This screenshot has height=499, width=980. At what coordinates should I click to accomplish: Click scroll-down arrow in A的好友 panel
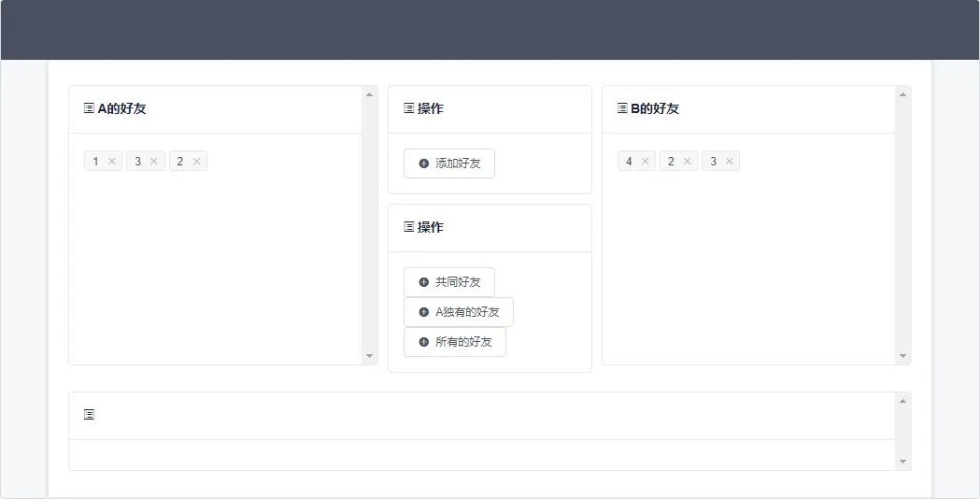369,356
